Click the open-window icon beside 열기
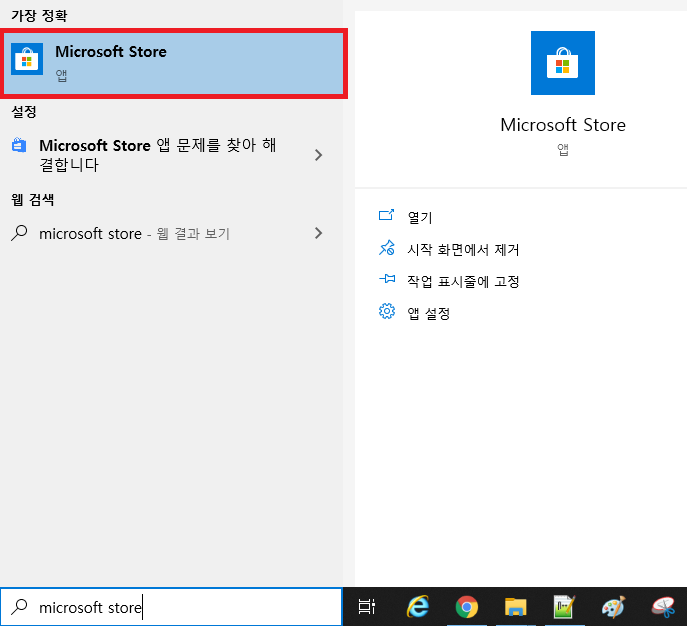 (386, 215)
